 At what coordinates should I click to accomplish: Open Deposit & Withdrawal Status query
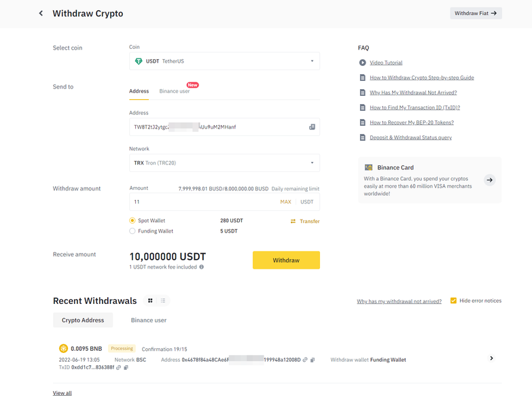click(410, 137)
